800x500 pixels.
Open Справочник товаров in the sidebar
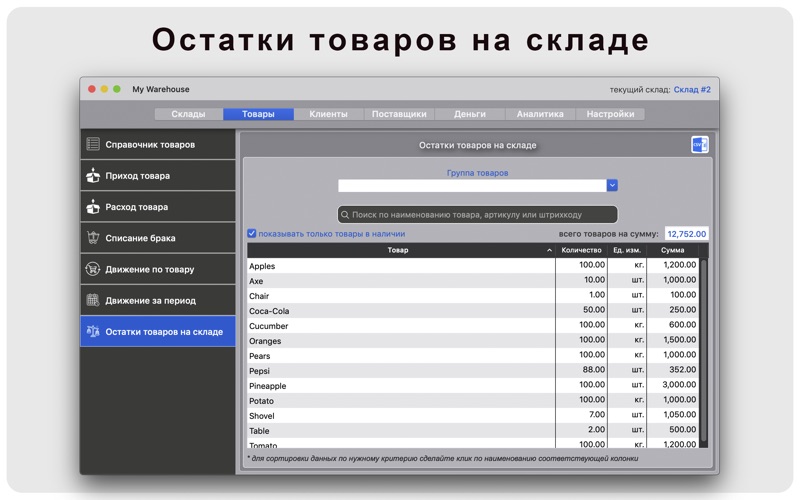158,144
